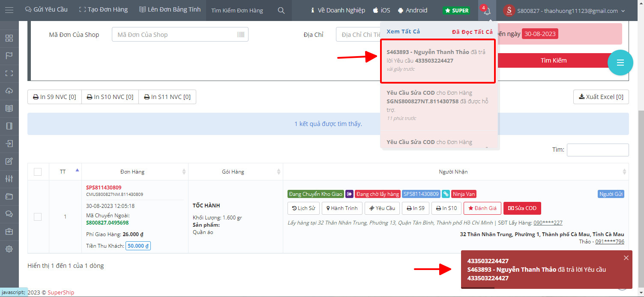Open the folder icon in the sidebar
Viewport: 644px width, 297px height.
(9, 196)
